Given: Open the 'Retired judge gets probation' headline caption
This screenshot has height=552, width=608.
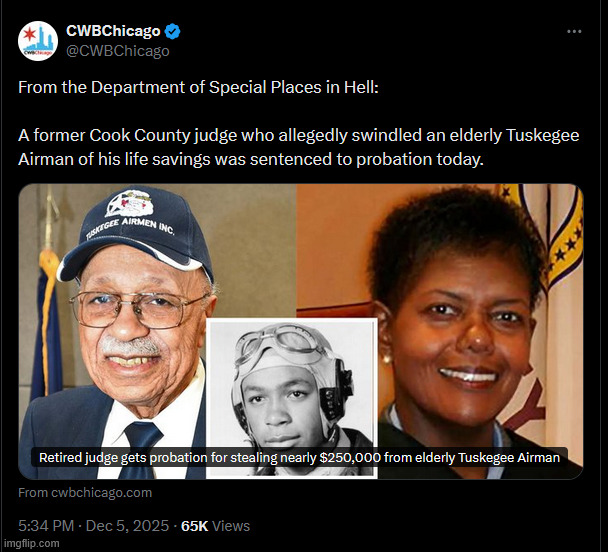Looking at the screenshot, I should 299,457.
